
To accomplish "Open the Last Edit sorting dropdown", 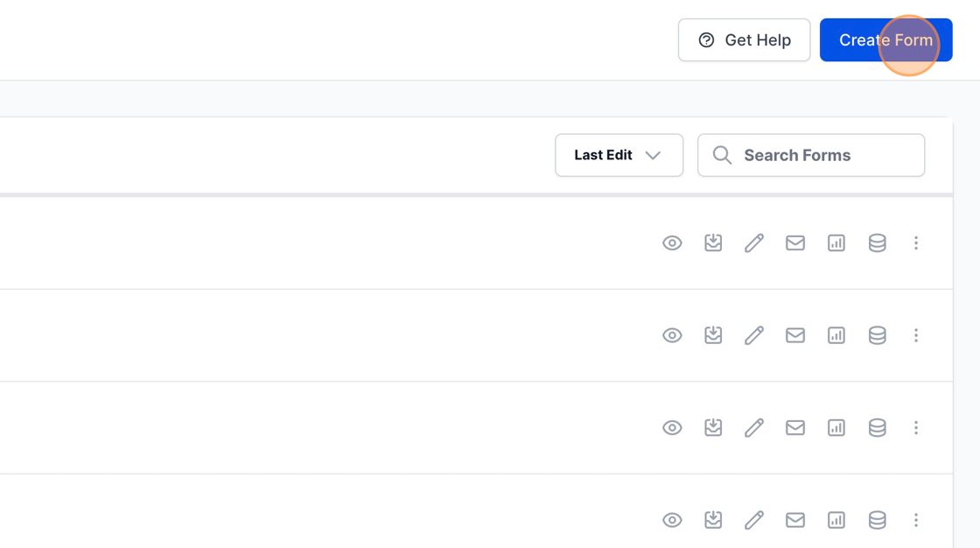I will pyautogui.click(x=619, y=155).
